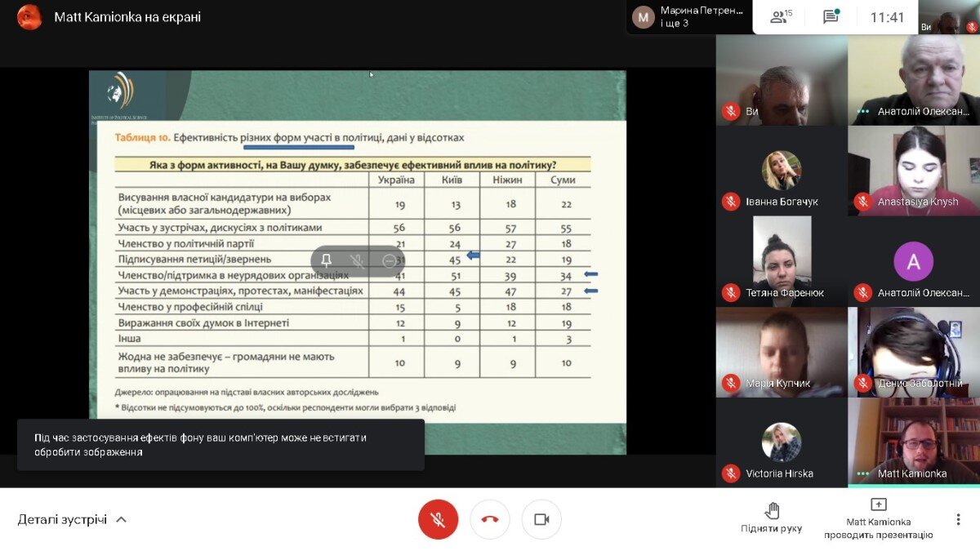Screen dimensions: 980x551
Task: Open the meeting chat panel
Action: [x=831, y=17]
